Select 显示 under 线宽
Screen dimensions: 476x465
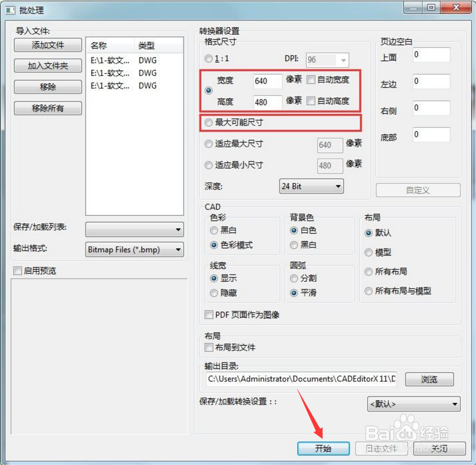213,278
